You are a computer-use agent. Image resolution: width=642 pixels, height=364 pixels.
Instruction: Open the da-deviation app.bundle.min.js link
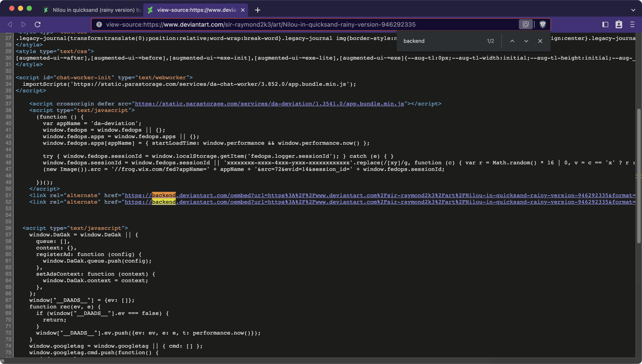pyautogui.click(x=269, y=103)
